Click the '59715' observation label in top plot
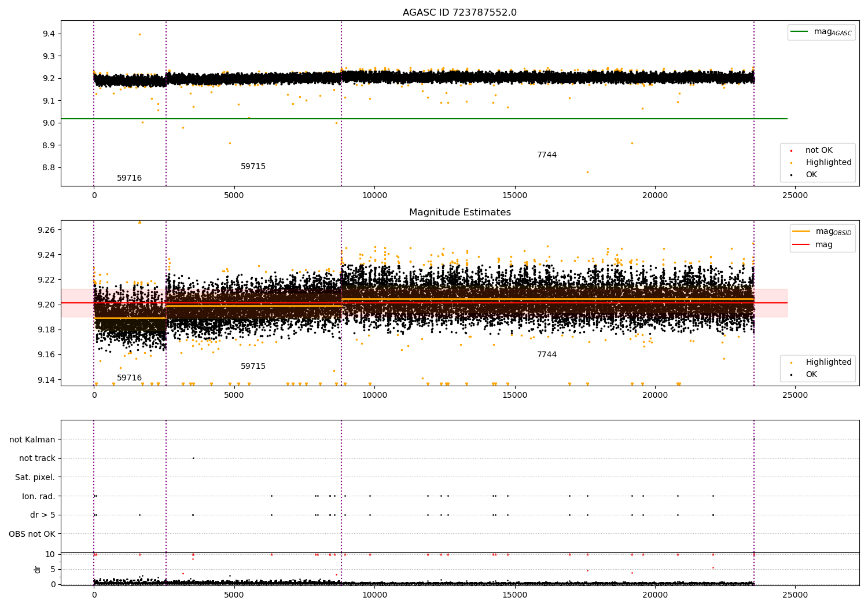868x608 pixels. [253, 167]
